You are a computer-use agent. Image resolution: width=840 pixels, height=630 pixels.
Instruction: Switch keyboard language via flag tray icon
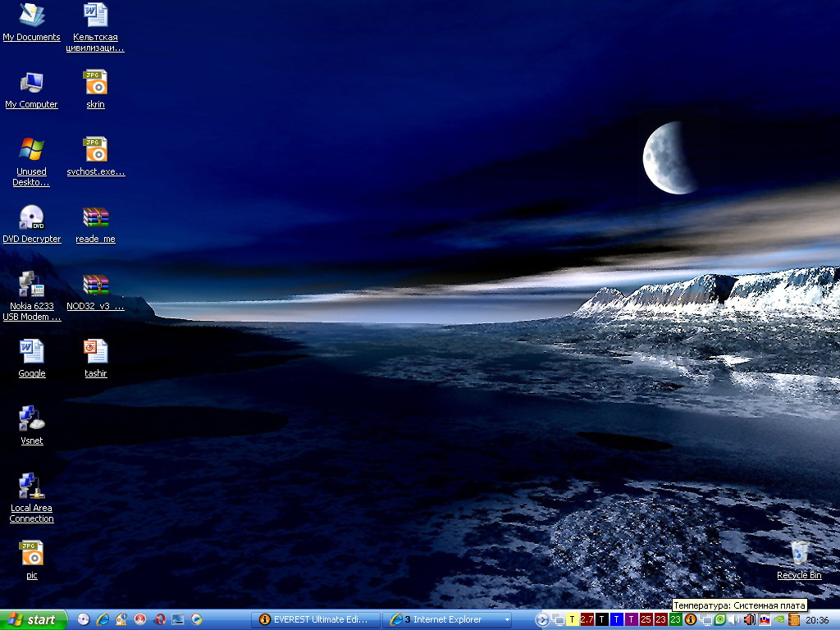764,619
